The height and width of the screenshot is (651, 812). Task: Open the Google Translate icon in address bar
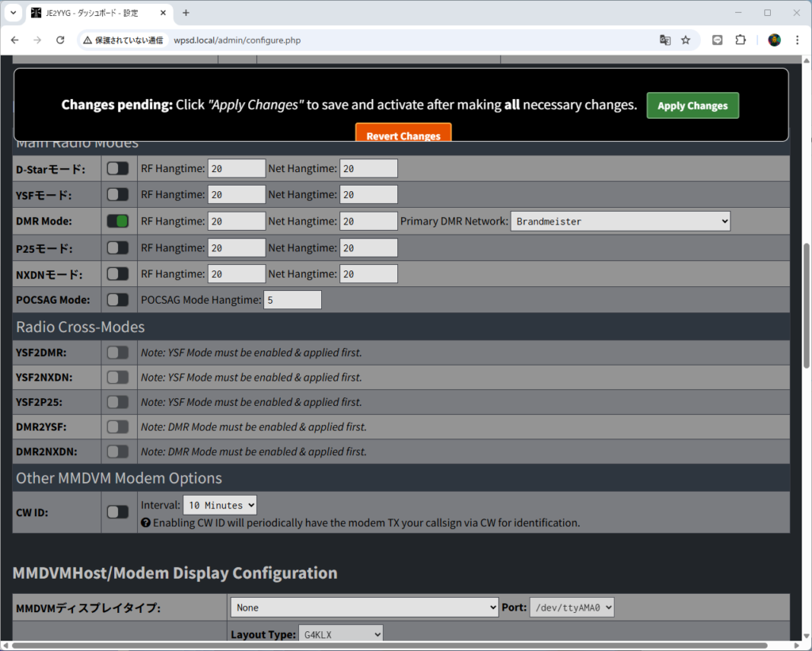tap(665, 40)
